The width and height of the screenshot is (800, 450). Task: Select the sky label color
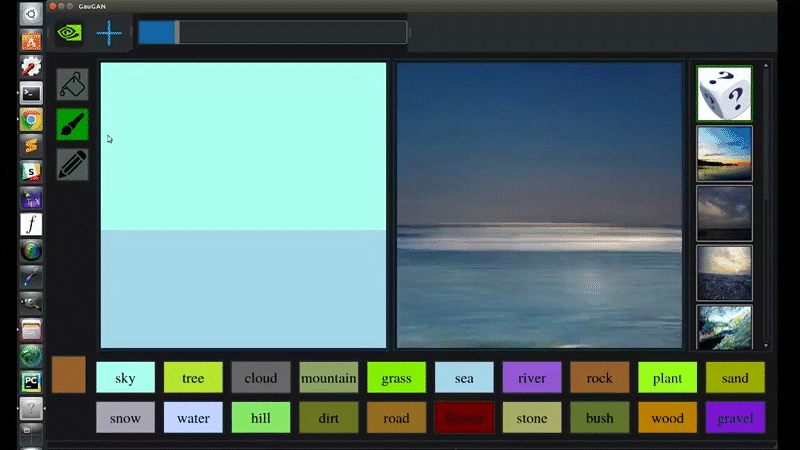click(x=126, y=378)
